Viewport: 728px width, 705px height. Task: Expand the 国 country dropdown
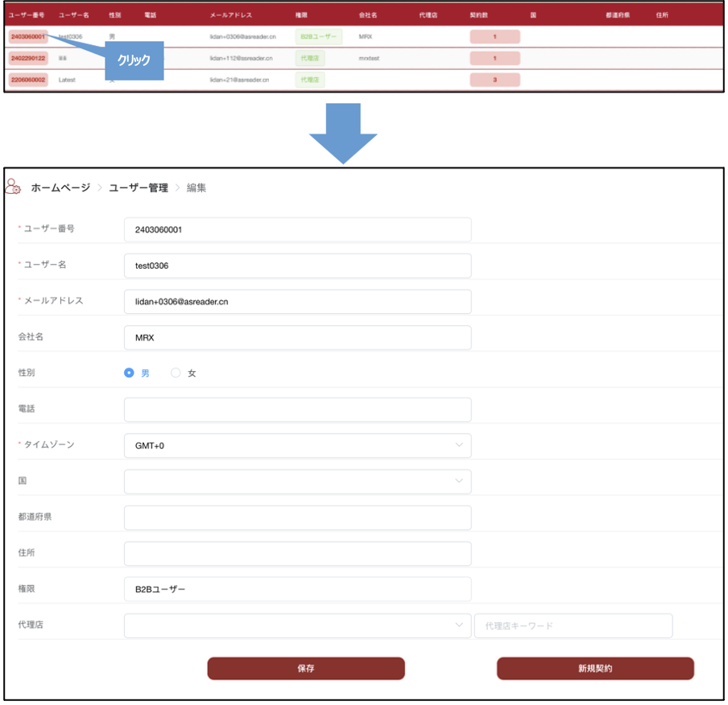297,481
